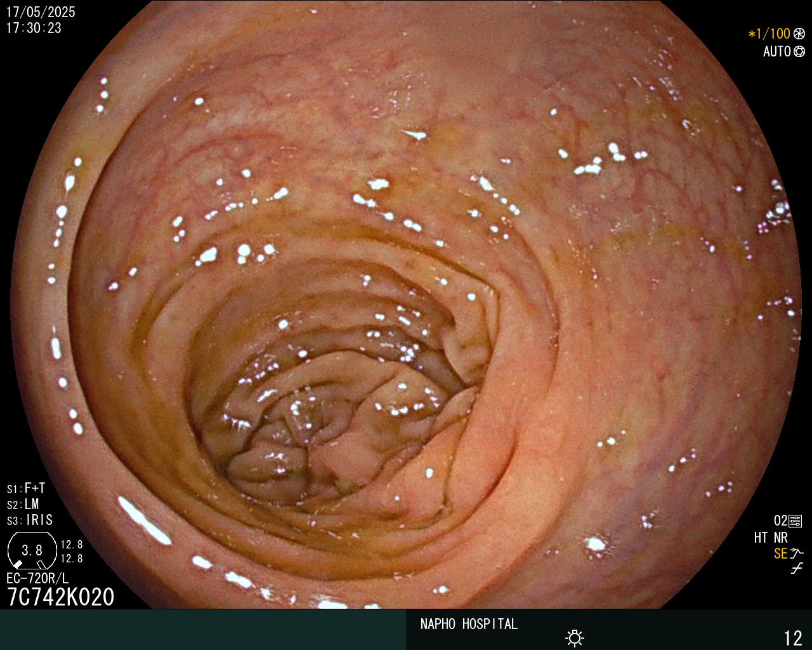The image size is (812, 650).
Task: Click the serial number 7C742K020
Action: (61, 597)
